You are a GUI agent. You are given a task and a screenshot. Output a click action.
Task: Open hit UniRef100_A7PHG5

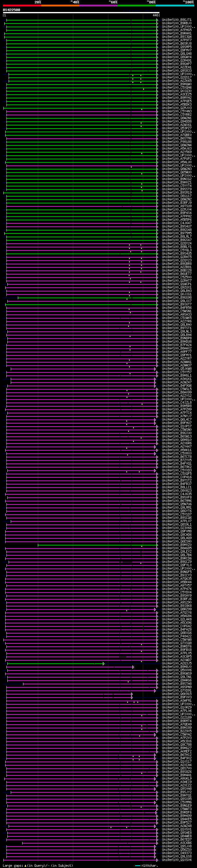click(x=176, y=30)
